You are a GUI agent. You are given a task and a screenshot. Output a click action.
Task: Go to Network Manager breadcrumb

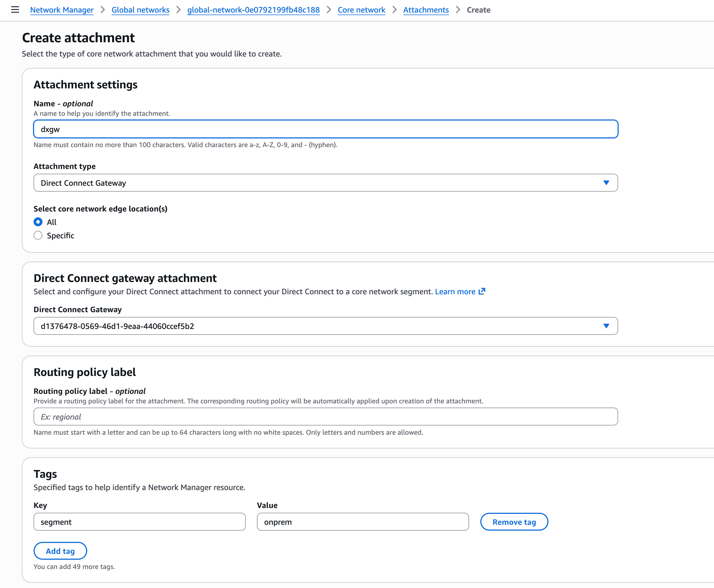point(62,10)
